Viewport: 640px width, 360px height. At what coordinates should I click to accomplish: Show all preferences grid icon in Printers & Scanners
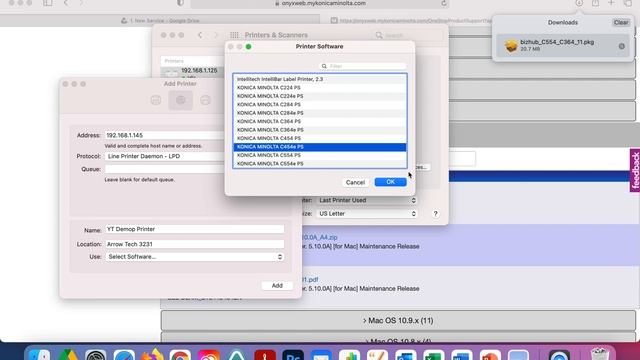point(234,35)
